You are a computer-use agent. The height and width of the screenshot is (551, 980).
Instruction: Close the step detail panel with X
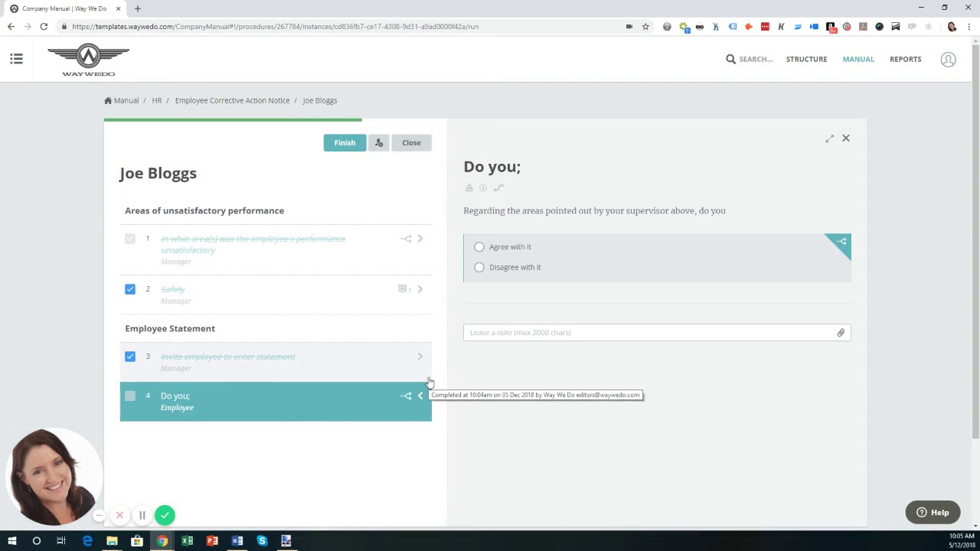[846, 139]
